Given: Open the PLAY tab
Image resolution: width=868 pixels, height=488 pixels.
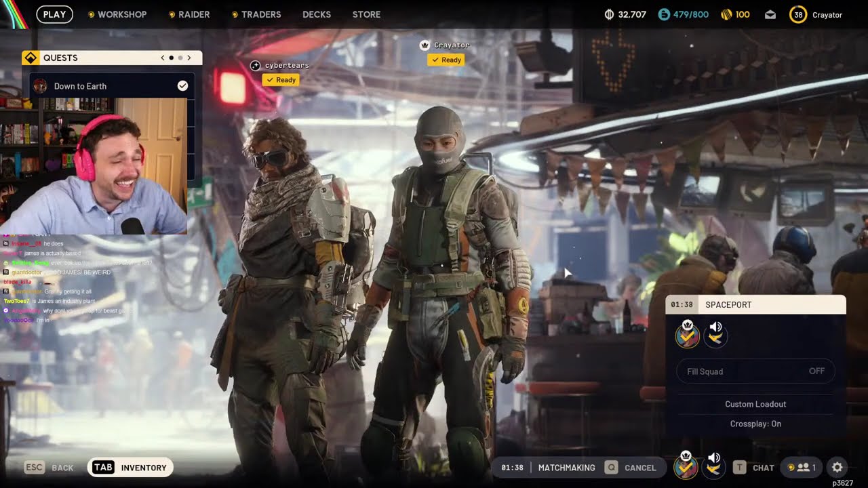Looking at the screenshot, I should click(54, 14).
